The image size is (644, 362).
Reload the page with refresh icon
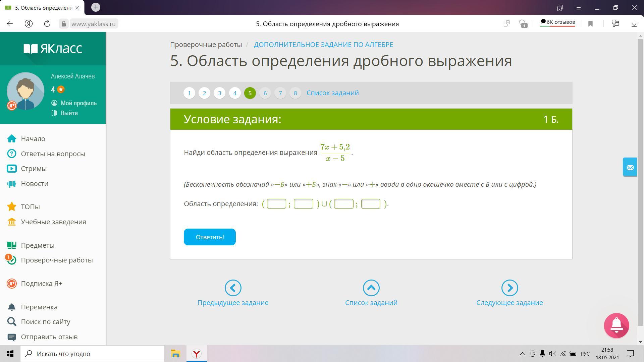pos(47,23)
